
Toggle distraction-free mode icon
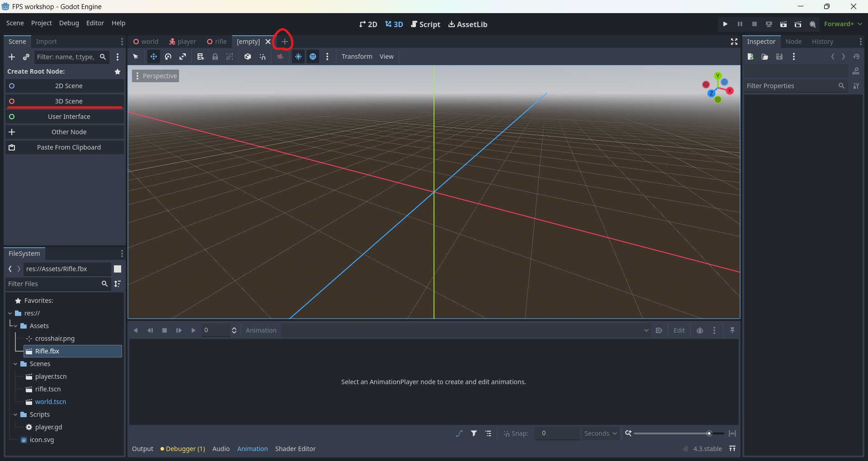click(734, 42)
